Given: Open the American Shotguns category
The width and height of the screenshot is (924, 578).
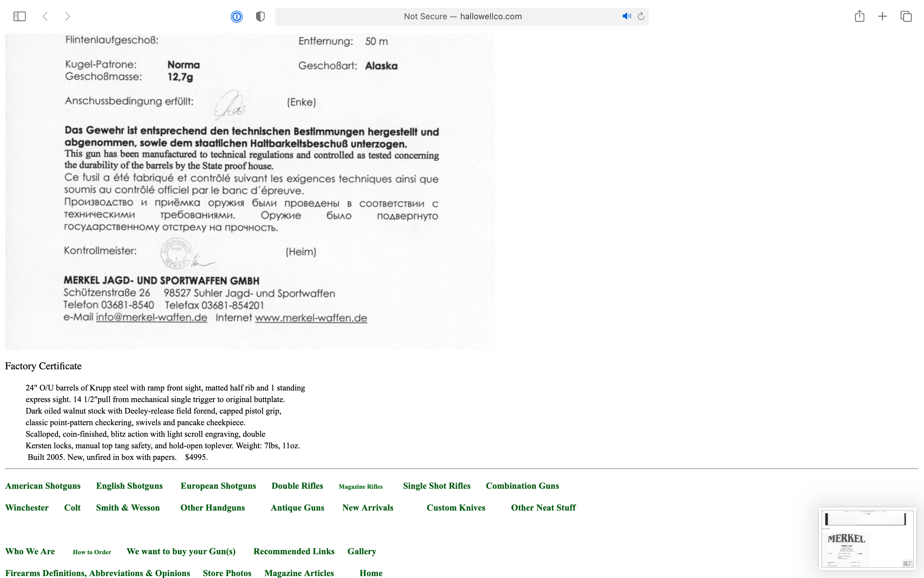Looking at the screenshot, I should click(x=43, y=486).
